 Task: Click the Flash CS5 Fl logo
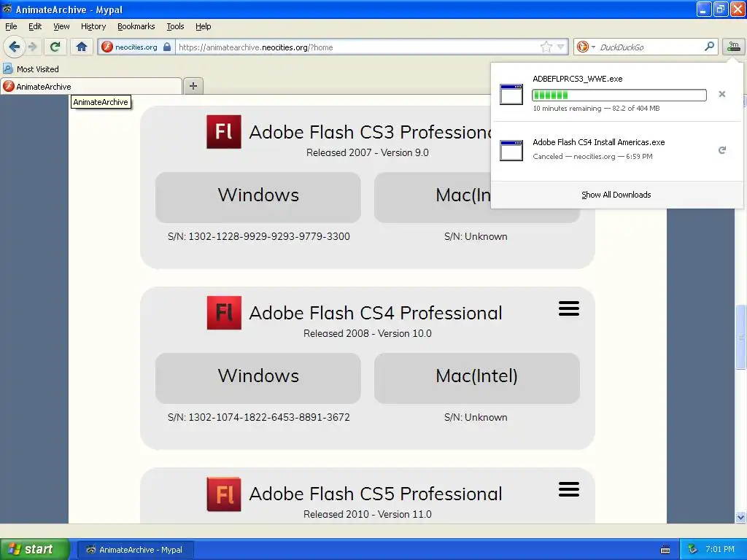(224, 494)
